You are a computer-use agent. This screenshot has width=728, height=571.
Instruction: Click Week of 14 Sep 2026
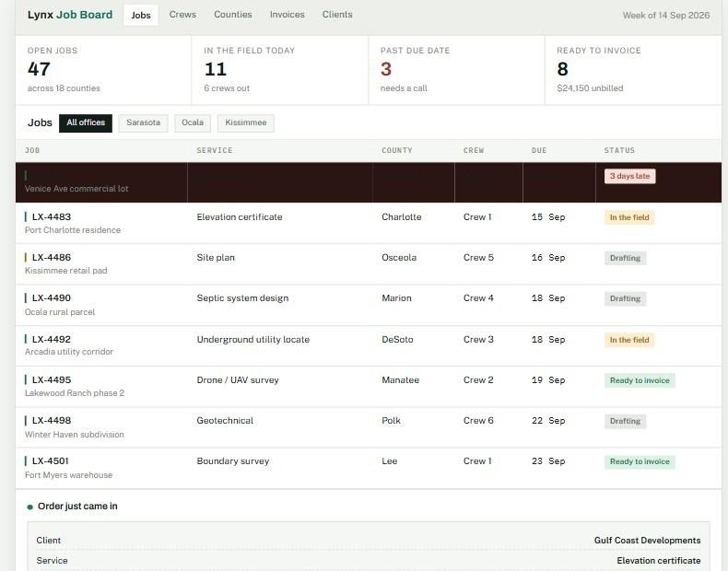coord(665,16)
